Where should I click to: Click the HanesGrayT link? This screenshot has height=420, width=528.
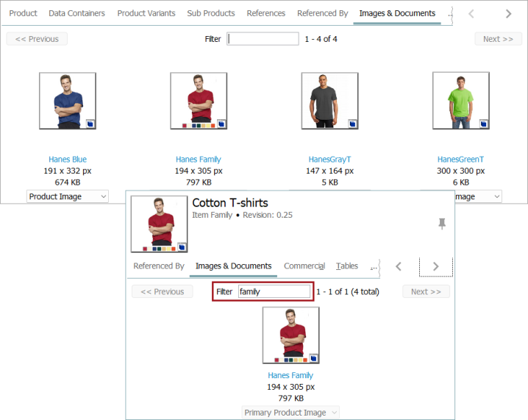(329, 160)
